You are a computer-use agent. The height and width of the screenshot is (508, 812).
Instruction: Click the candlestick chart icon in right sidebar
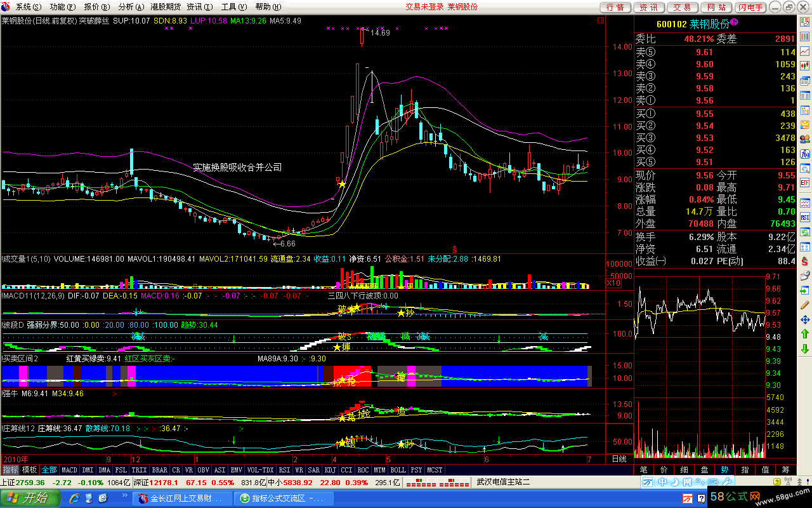[x=805, y=65]
